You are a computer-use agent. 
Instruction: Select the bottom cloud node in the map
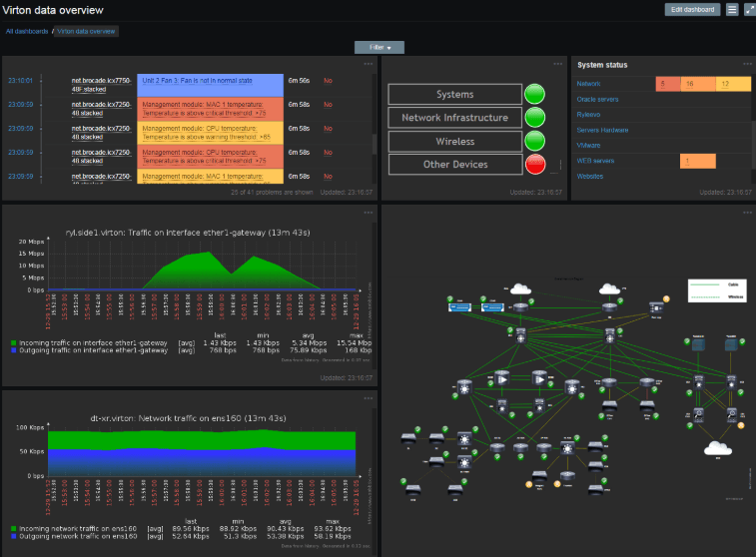(x=717, y=447)
